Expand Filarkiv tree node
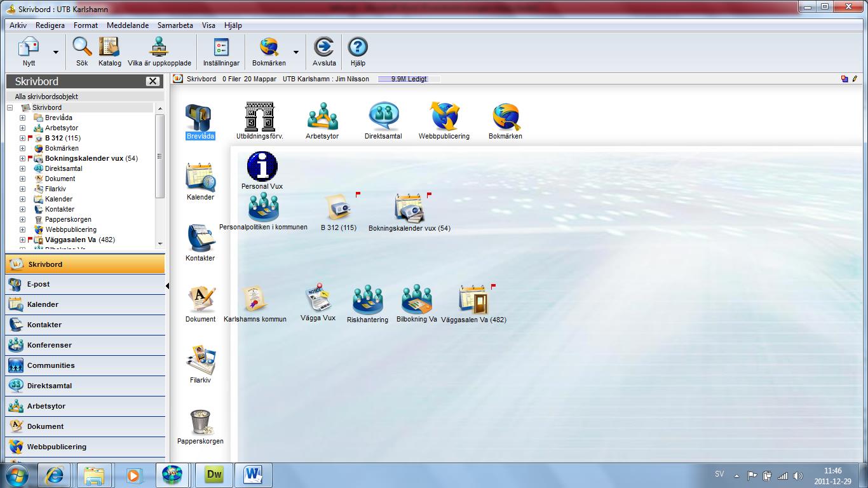 22,189
